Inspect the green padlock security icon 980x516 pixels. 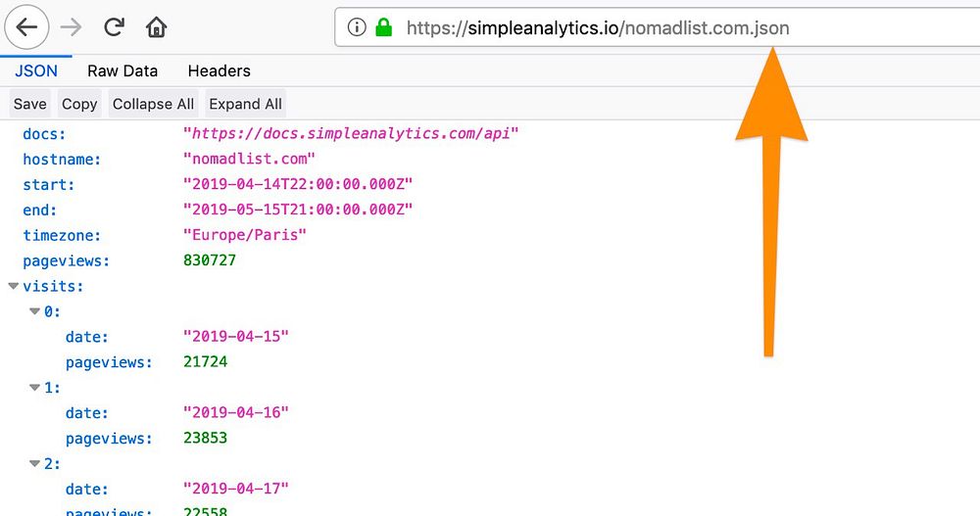(384, 26)
